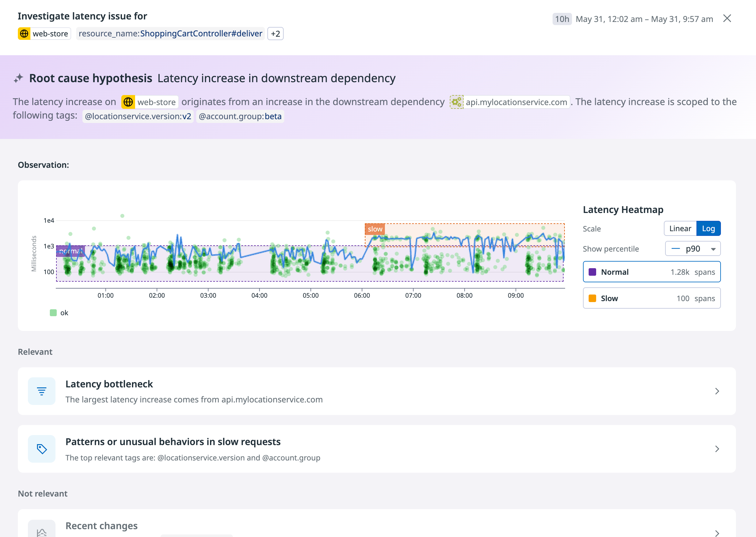Click the purple color square next to Normal
The image size is (756, 537).
592,272
